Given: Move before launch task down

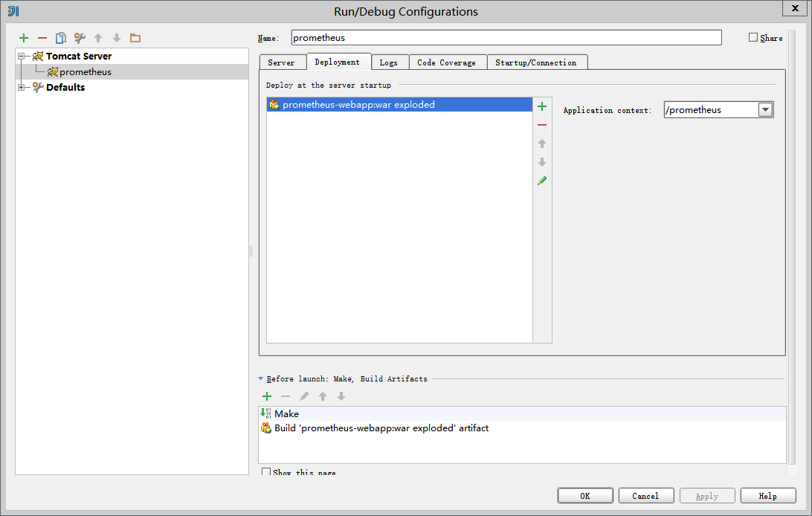Looking at the screenshot, I should pos(341,396).
